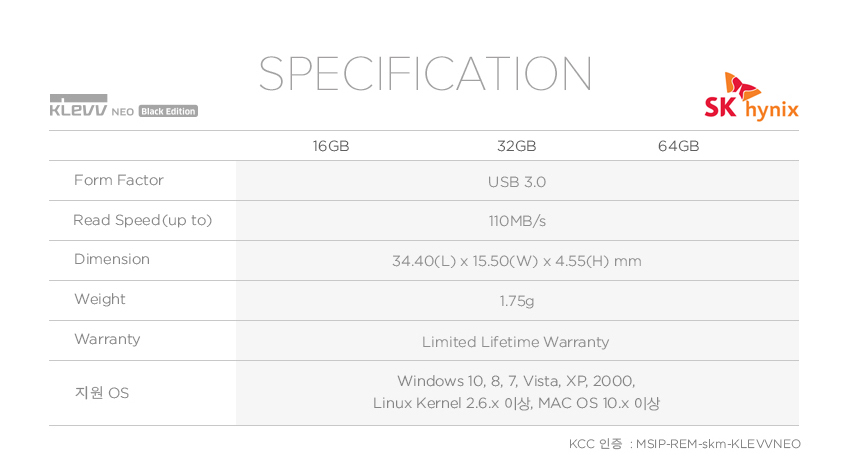Click the KCC 인증 MSIP-REM-skm-KLEVVNEO text
This screenshot has height=465, width=850.
[x=684, y=443]
